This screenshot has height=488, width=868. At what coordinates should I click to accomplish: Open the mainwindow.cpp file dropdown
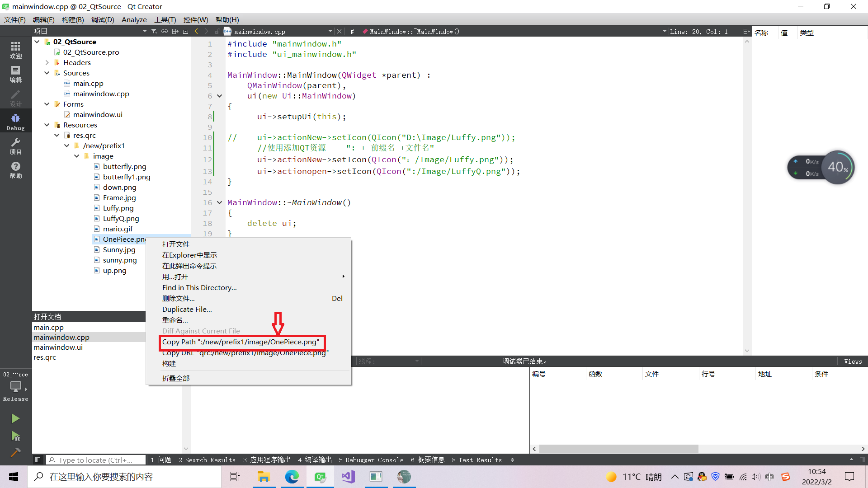click(330, 31)
